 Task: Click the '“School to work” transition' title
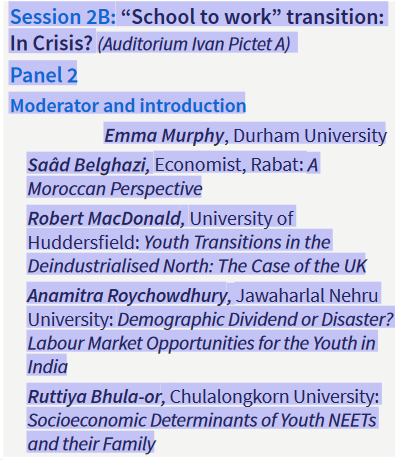coord(252,17)
